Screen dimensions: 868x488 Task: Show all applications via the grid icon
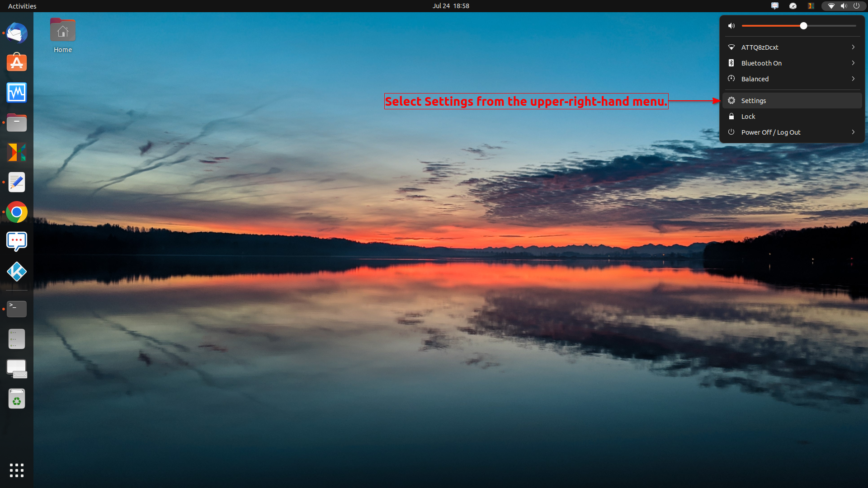(x=17, y=470)
